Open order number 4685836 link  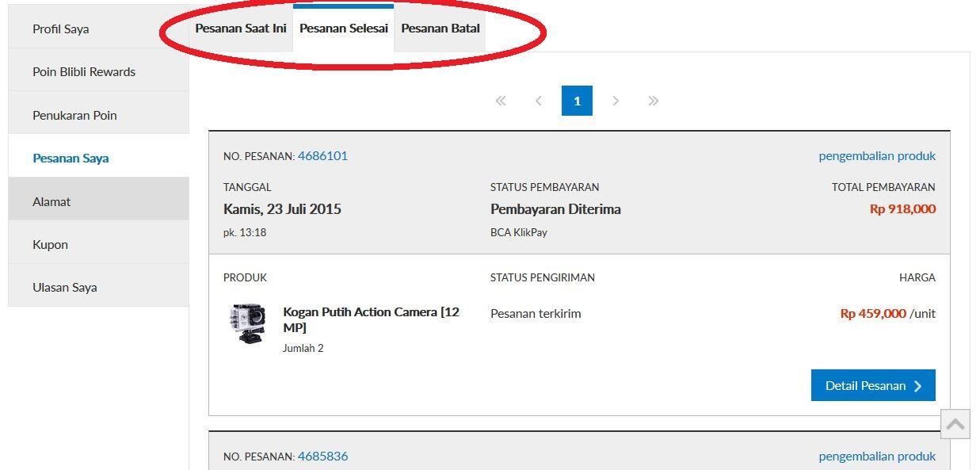click(x=322, y=456)
